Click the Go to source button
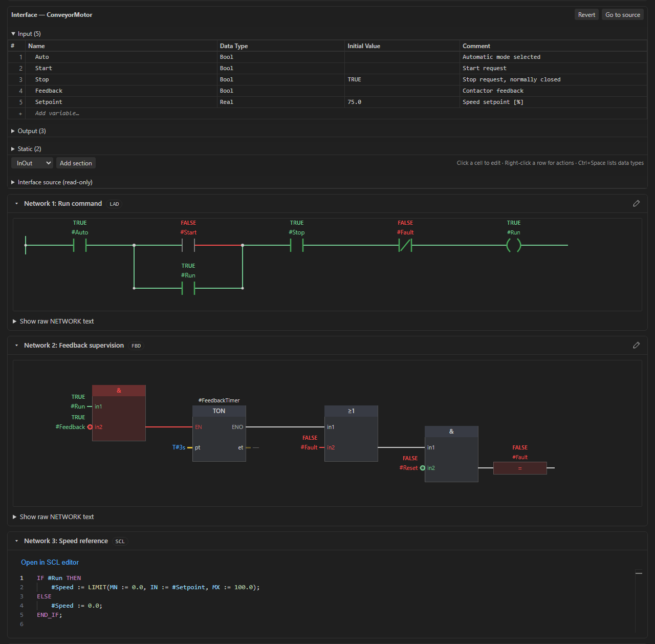The image size is (655, 644). click(623, 15)
